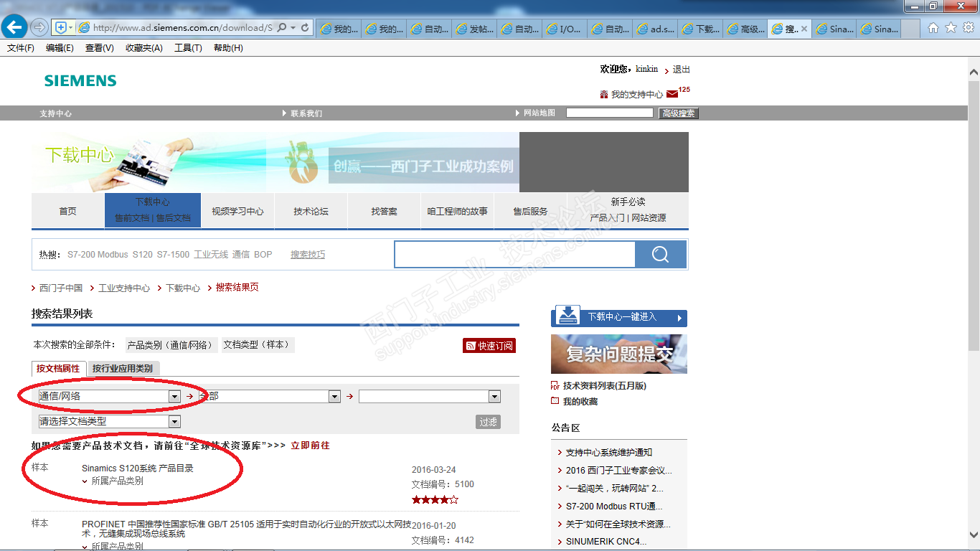Click the folder icon beside 我的收藏
980x551 pixels.
click(555, 401)
